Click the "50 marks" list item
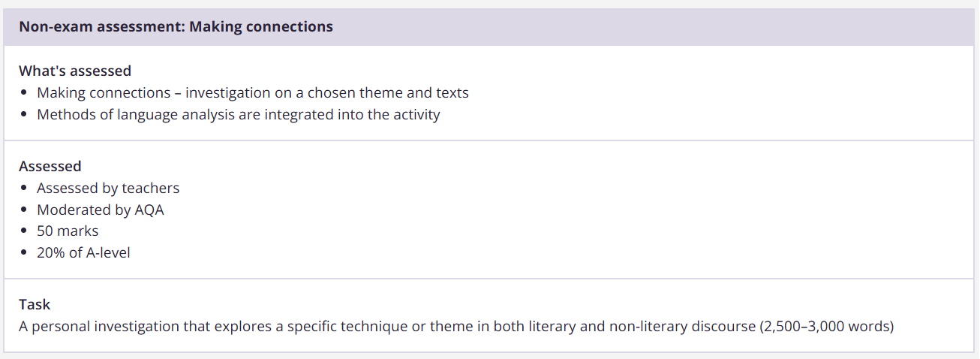The width and height of the screenshot is (980, 359). tap(68, 231)
